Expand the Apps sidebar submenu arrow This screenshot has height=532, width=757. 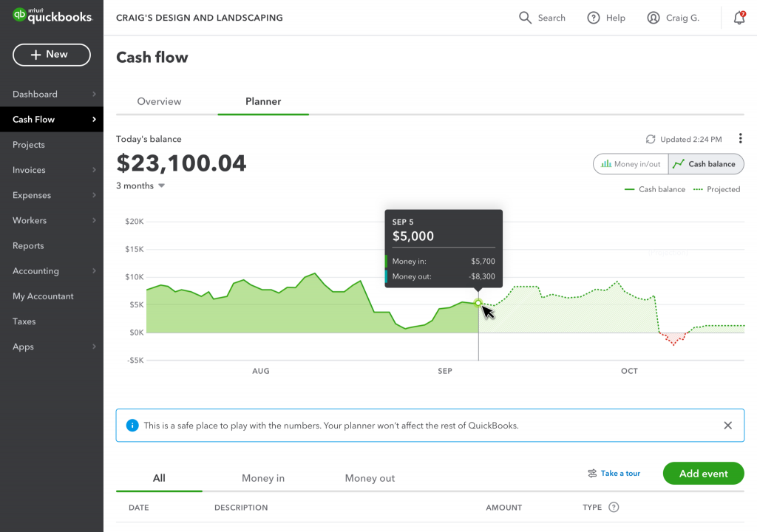coord(94,347)
